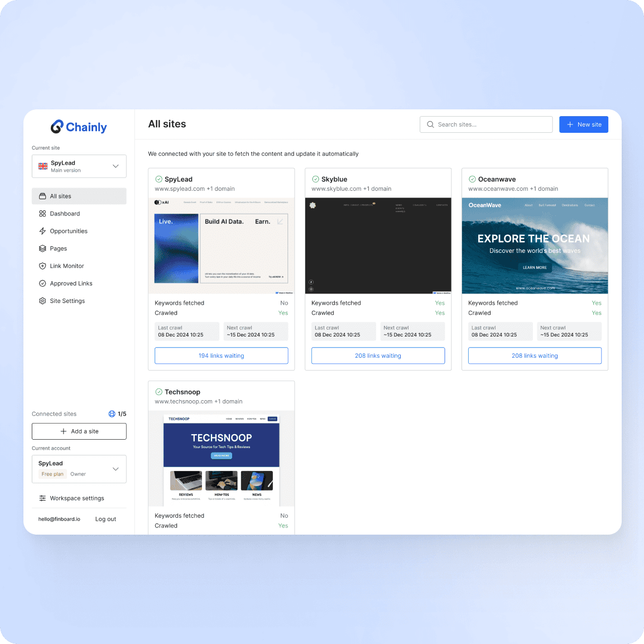Open Workspace settings menu item
The image size is (644, 644).
(x=77, y=498)
